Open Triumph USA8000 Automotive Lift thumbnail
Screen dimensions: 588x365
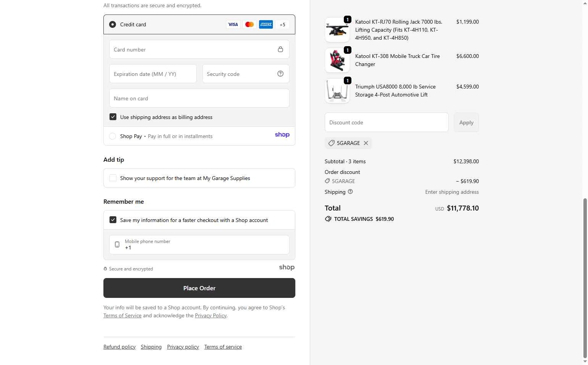pyautogui.click(x=337, y=91)
